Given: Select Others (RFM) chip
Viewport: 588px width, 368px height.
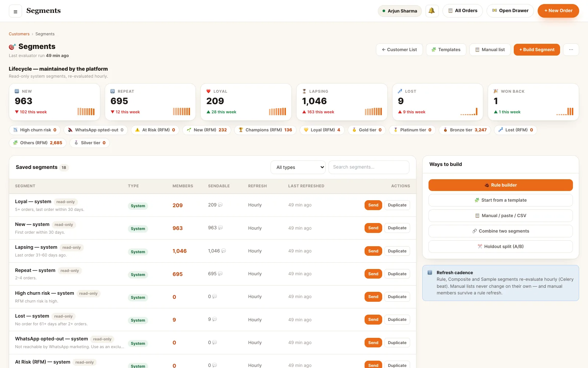Looking at the screenshot, I should 37,143.
